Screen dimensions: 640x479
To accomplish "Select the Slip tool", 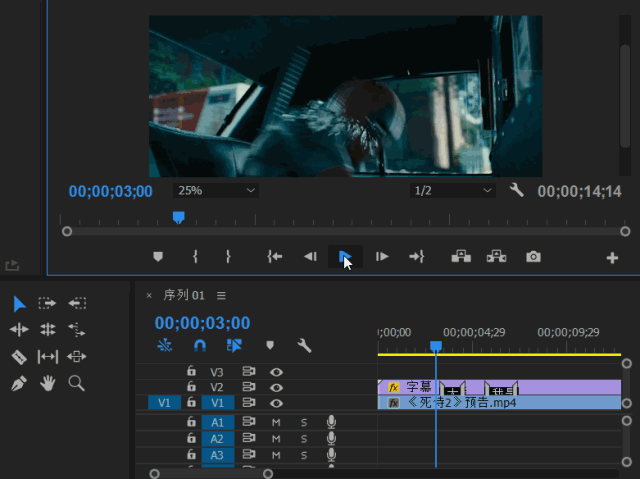I will [48, 357].
